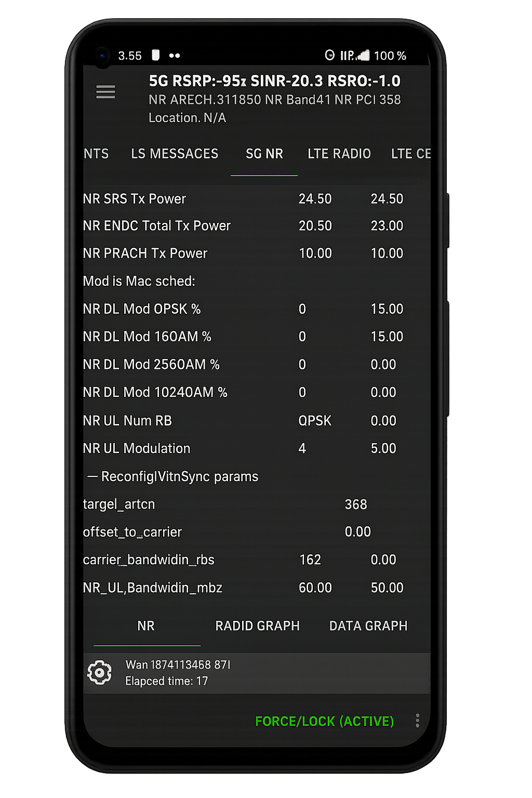The width and height of the screenshot is (532, 798).
Task: Open the navigation drawer hamburger icon
Action: pyautogui.click(x=105, y=92)
